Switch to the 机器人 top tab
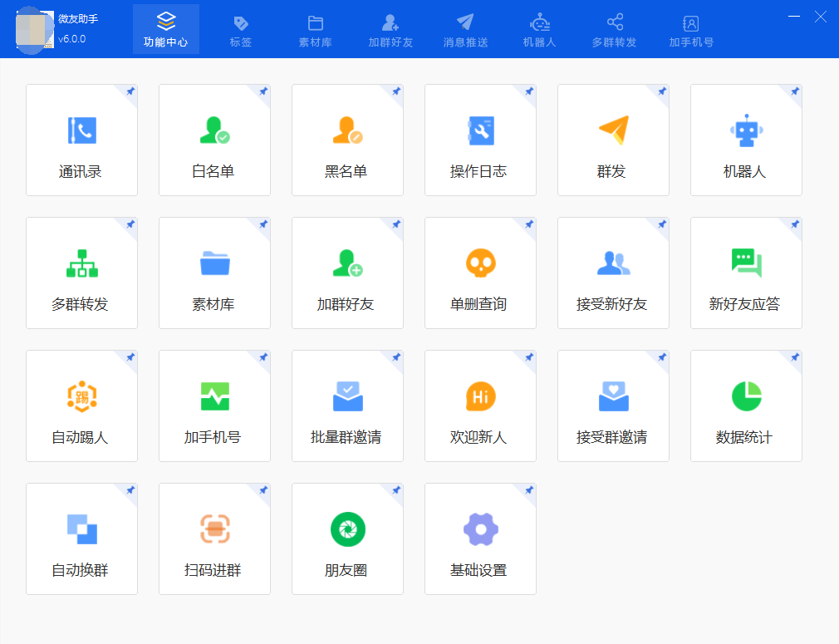 pos(539,29)
